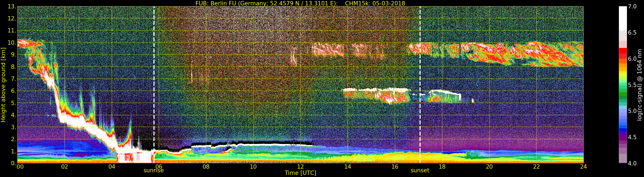
Task: Click the white dashed sunset line
Action: click(420, 85)
